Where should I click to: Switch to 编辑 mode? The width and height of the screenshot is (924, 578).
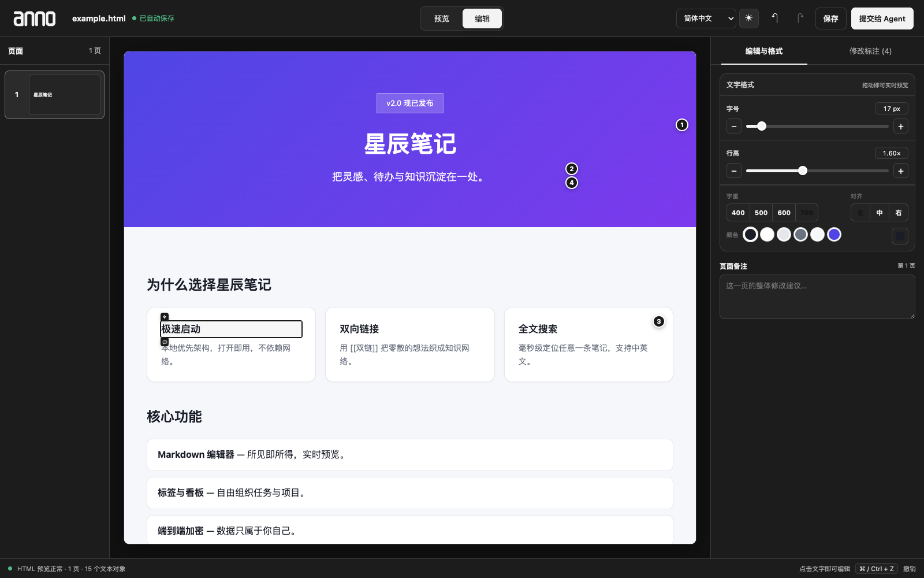pos(482,18)
